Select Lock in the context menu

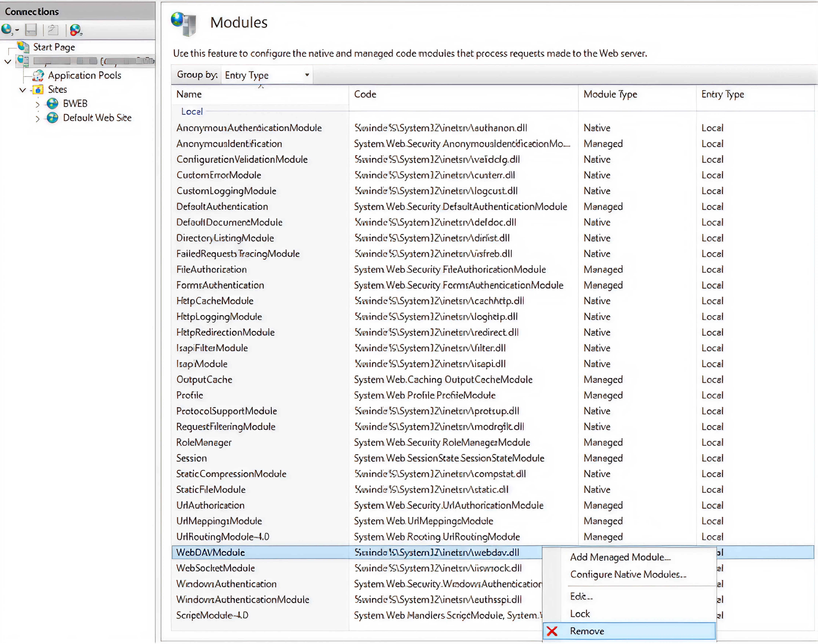580,614
